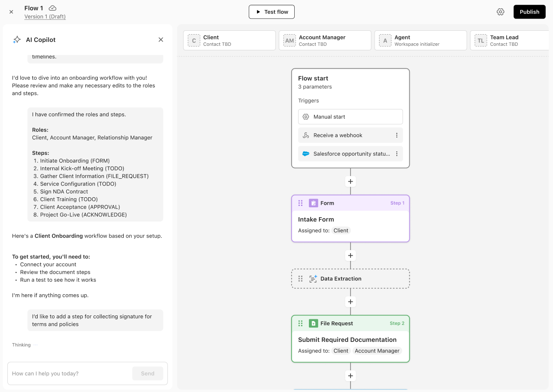Screen dimensions: 553x392
Task: Click the Send button
Action: point(148,373)
